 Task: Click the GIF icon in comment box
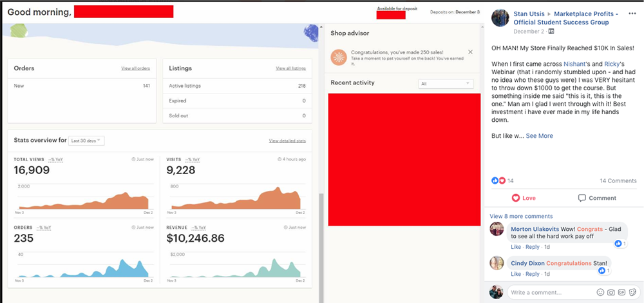[x=621, y=292]
